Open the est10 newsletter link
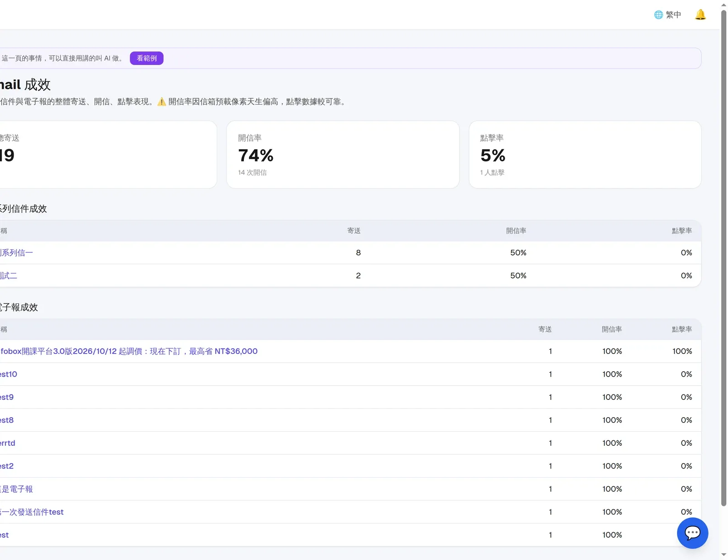 (8, 374)
